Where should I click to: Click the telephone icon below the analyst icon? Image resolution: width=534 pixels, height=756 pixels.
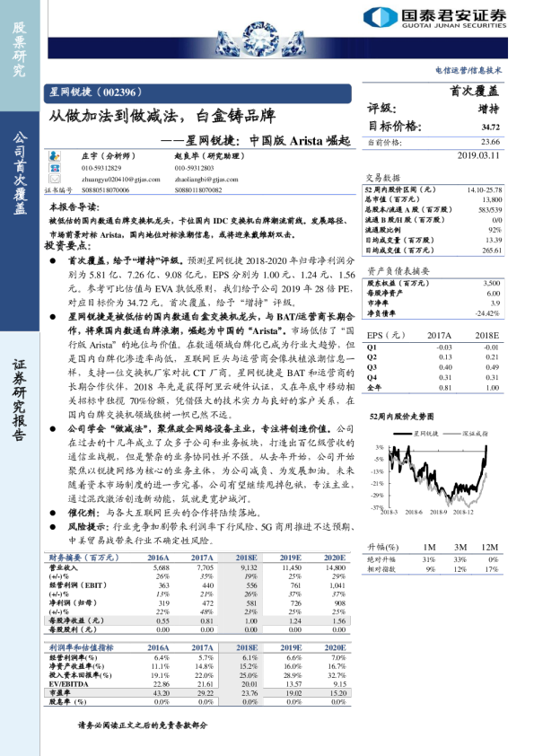[x=55, y=168]
